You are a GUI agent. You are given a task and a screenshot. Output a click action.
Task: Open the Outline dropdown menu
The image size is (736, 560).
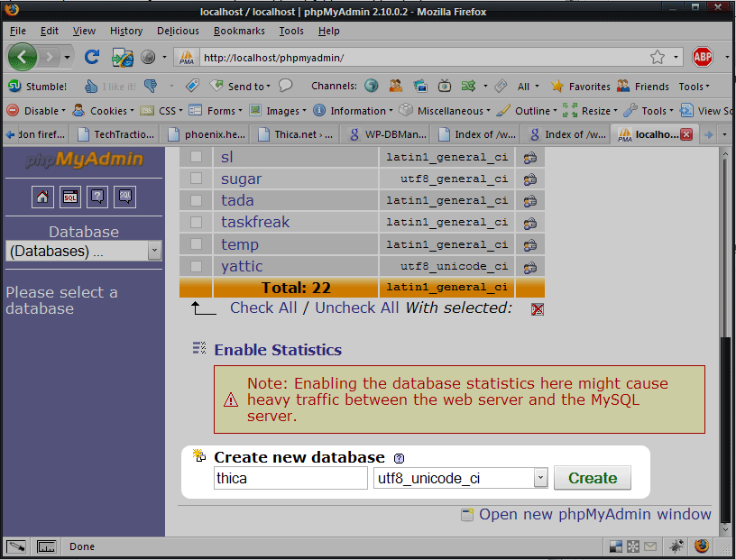pyautogui.click(x=527, y=111)
